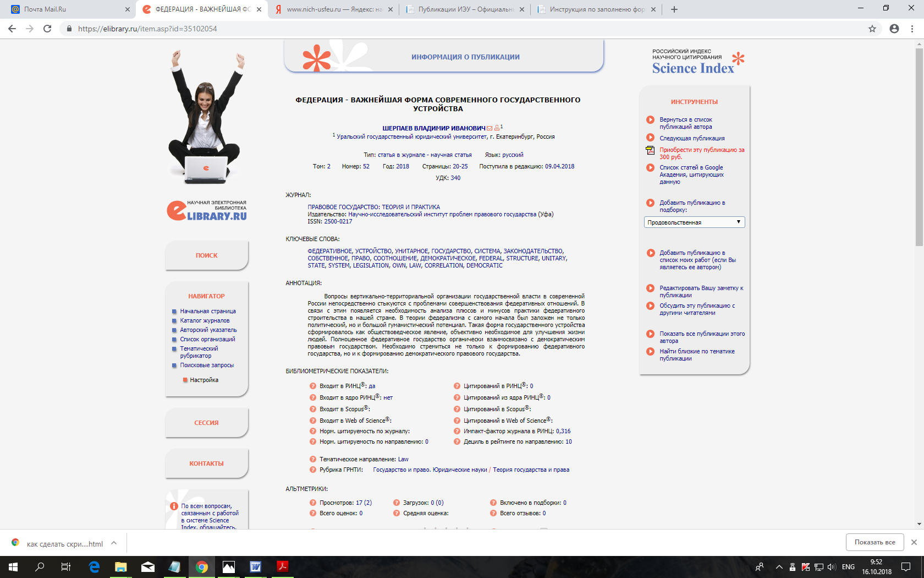The height and width of the screenshot is (578, 924).
Task: Click the browser address bar URL
Action: (x=147, y=29)
